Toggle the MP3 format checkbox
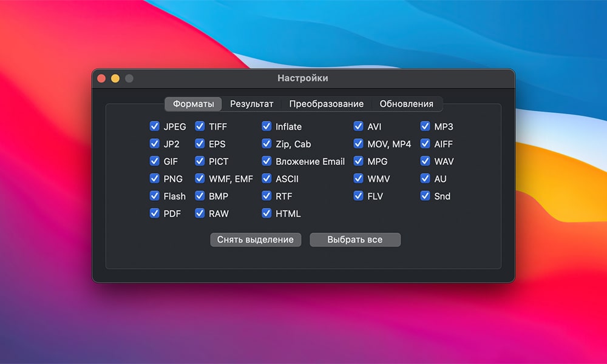Image resolution: width=607 pixels, height=364 pixels. (424, 126)
